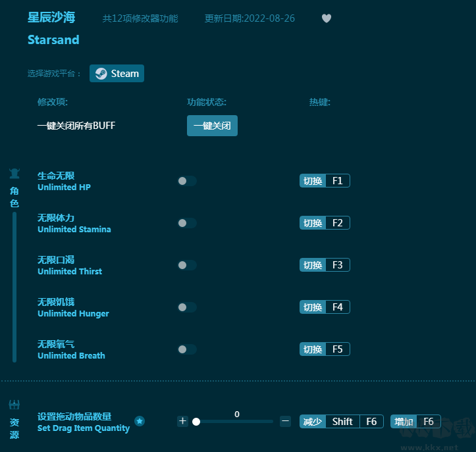Click the F2 hotkey field
Viewport: 476px width, 452px height.
tap(338, 223)
